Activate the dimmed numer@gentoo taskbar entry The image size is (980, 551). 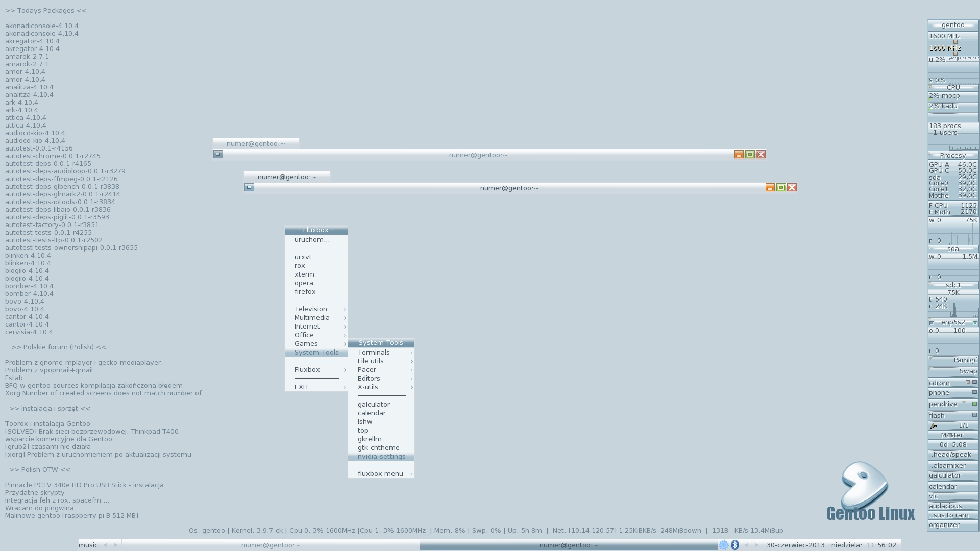[x=271, y=545]
